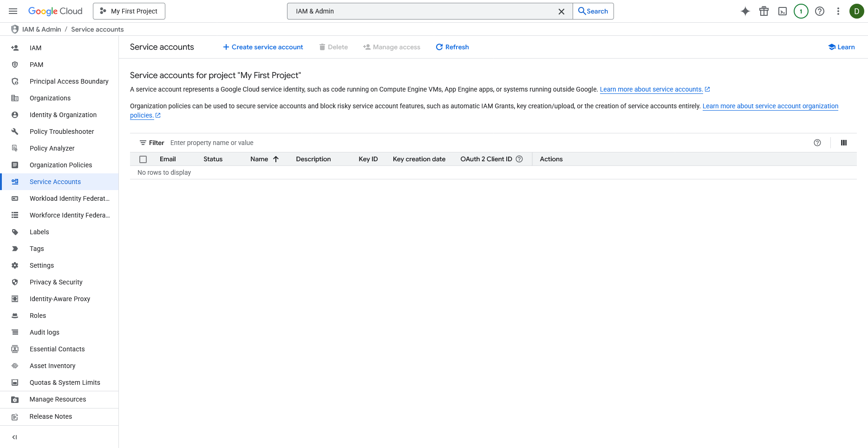Viewport: 868px width, 448px height.
Task: Go to Audit logs in sidebar
Action: point(44,332)
